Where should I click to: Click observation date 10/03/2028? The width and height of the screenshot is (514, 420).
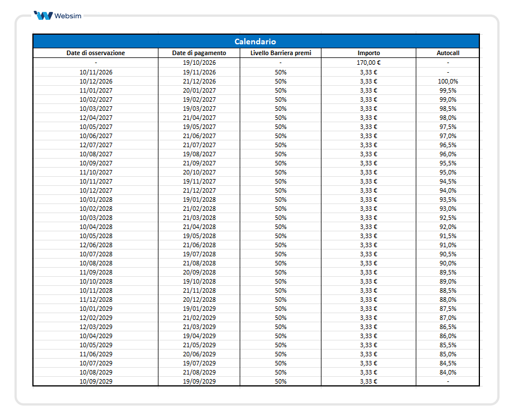click(x=96, y=218)
